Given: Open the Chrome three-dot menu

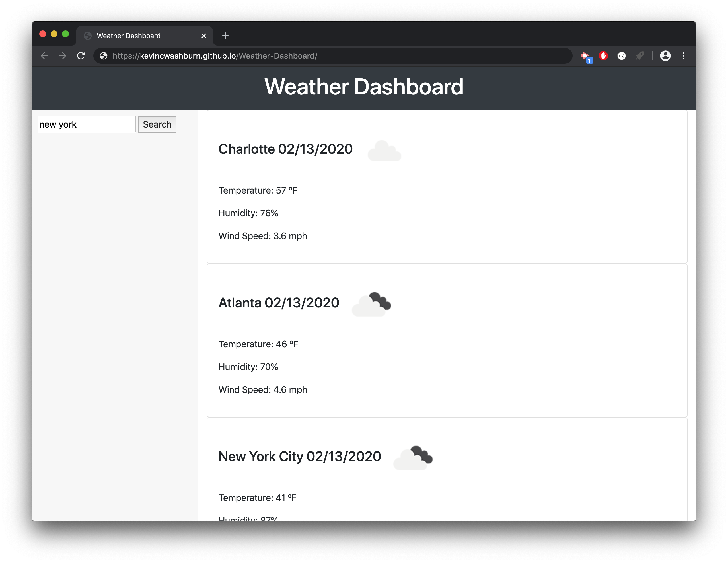Looking at the screenshot, I should point(683,56).
